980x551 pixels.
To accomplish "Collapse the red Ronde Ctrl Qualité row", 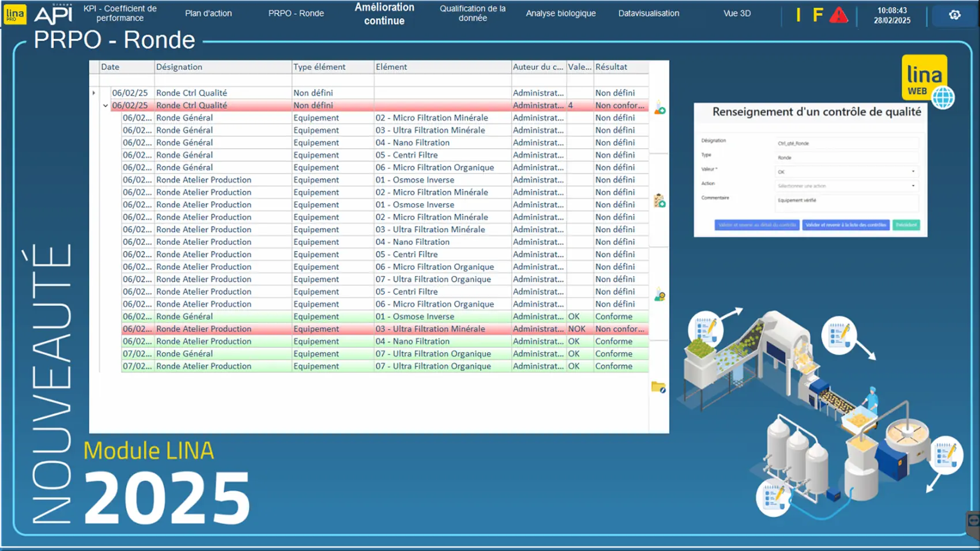I will point(105,105).
